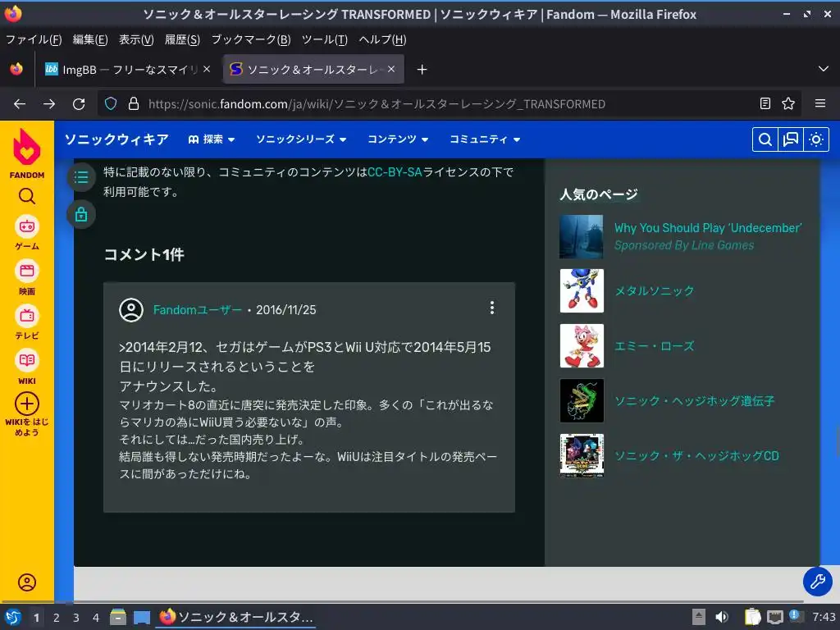Open comment options three-dot menu
The width and height of the screenshot is (840, 630).
pyautogui.click(x=492, y=308)
